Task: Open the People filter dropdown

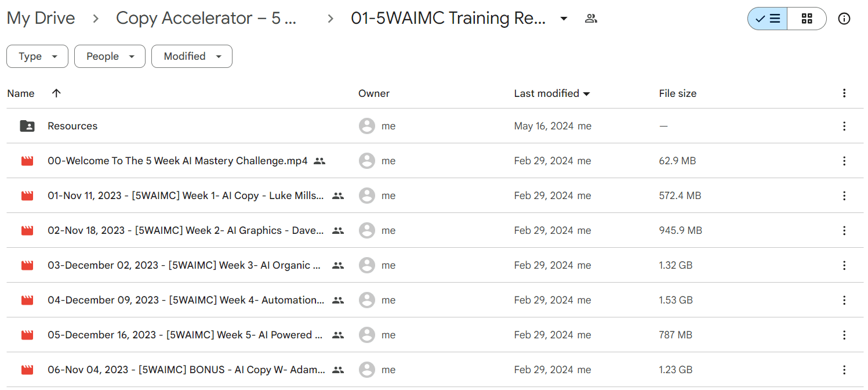Action: 110,56
